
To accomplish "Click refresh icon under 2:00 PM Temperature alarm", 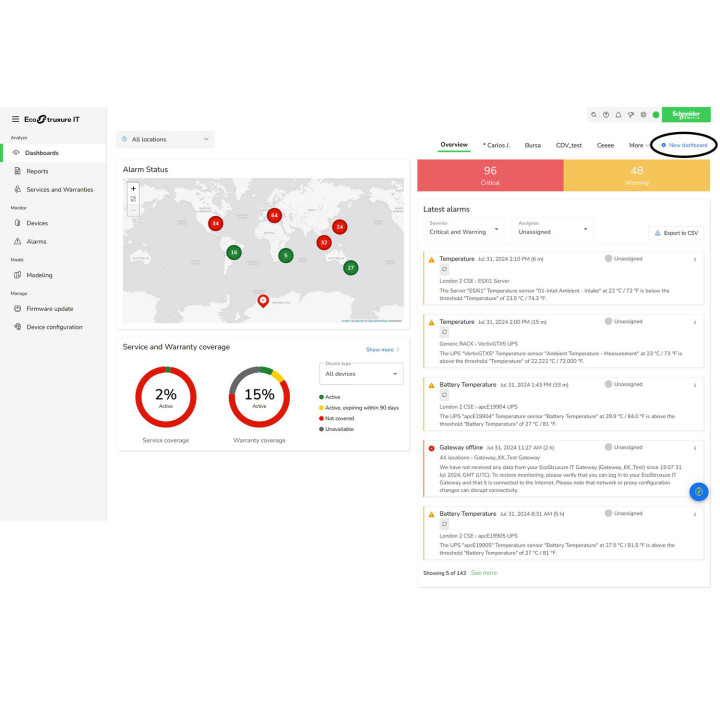I will click(x=444, y=332).
